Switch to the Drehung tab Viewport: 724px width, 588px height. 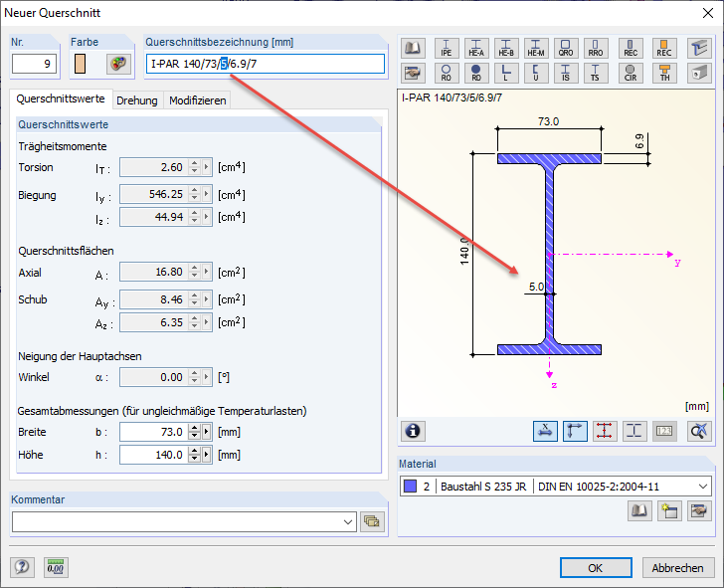[137, 100]
